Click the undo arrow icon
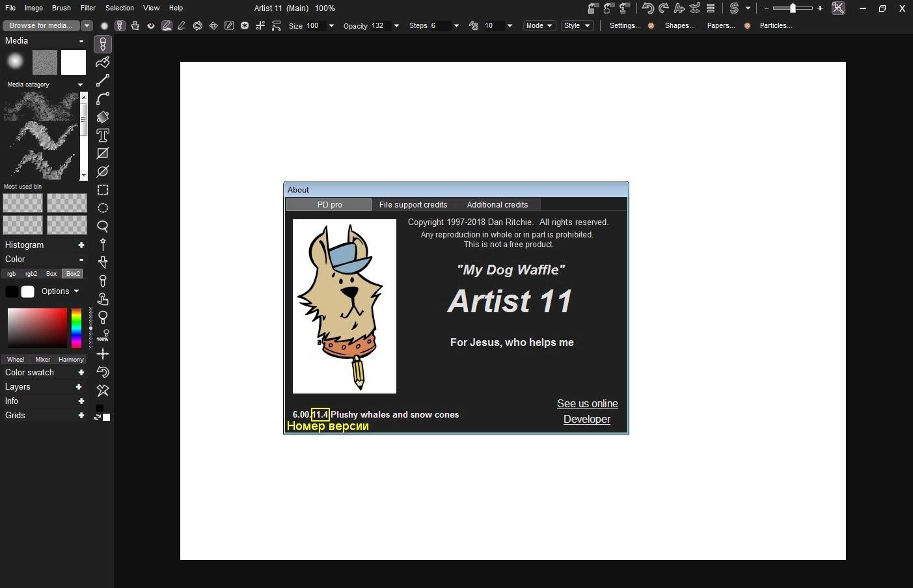Viewport: 913px width, 588px height. 647,8
